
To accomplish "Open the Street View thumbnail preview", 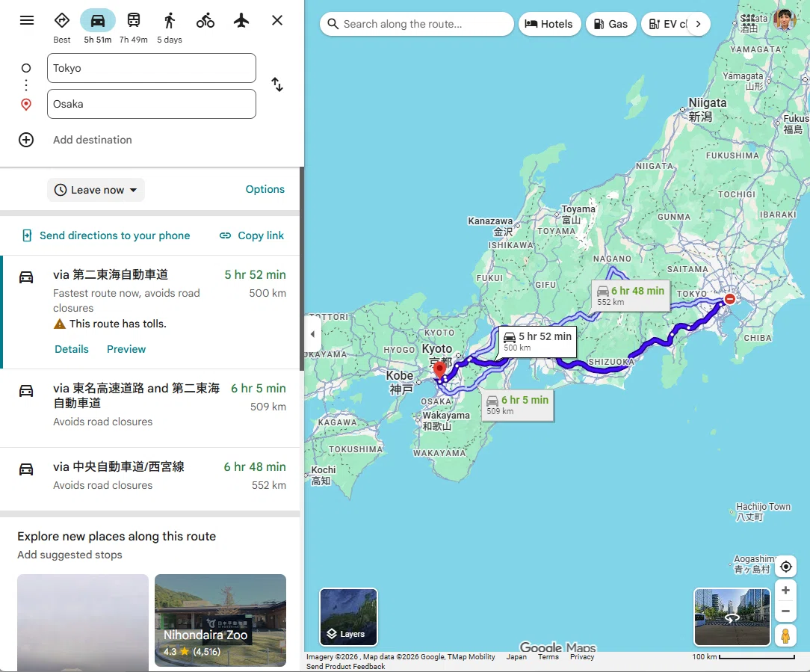I will pyautogui.click(x=732, y=617).
